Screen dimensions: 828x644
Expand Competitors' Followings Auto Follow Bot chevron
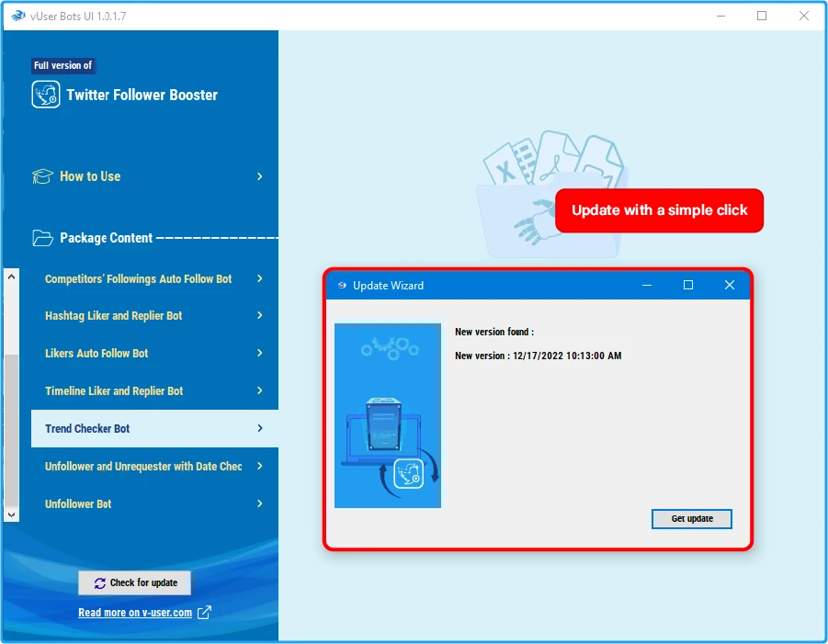click(x=260, y=278)
